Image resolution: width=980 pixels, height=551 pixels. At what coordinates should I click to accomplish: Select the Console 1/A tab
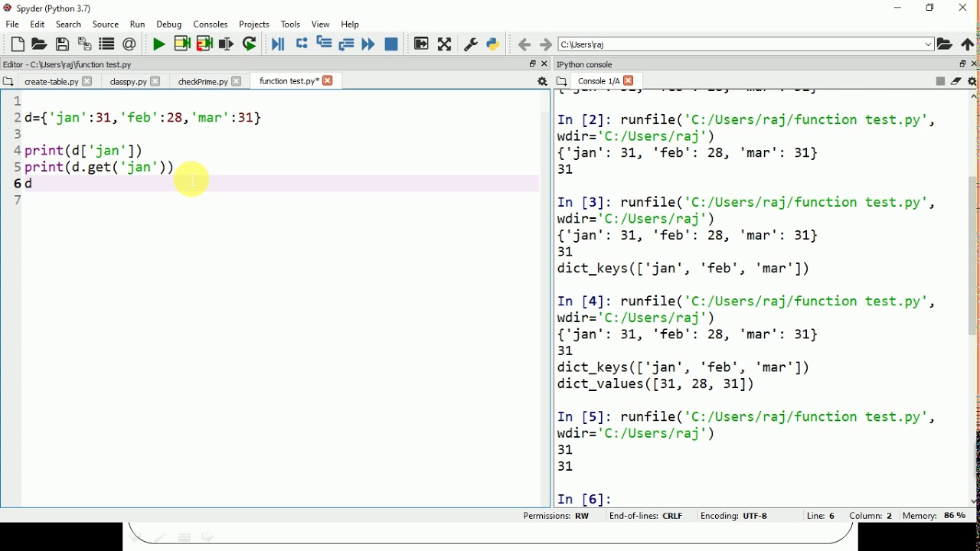pos(599,81)
